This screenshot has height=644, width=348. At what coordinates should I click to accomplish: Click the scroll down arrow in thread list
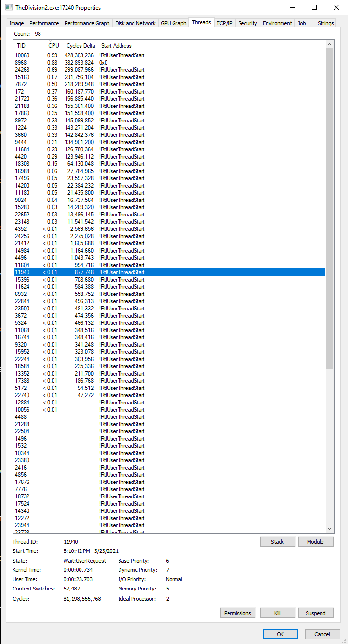[x=330, y=529]
